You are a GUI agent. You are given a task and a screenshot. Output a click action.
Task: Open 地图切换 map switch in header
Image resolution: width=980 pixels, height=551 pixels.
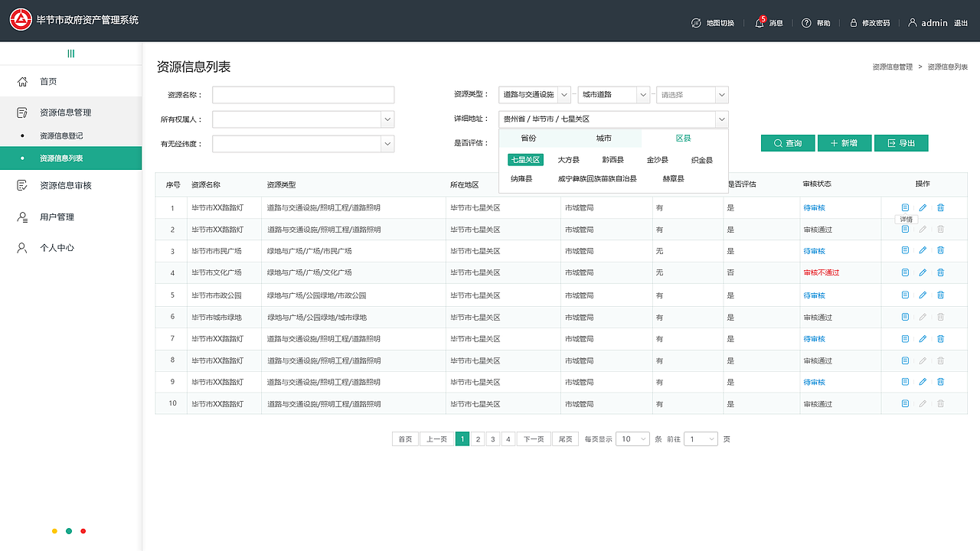pos(712,23)
